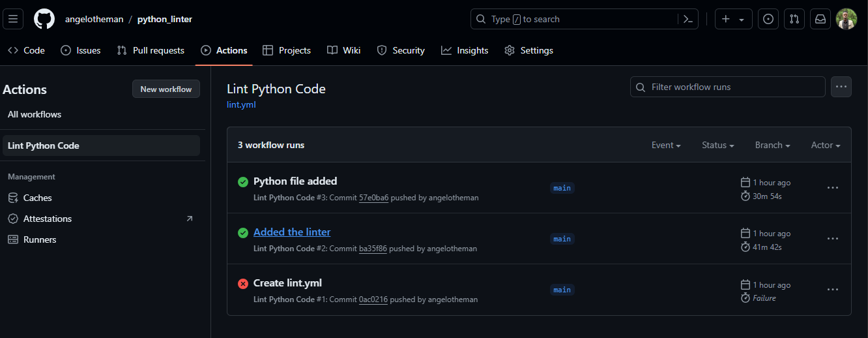Viewport: 868px width, 338px height.
Task: Open the create new plus dropdown
Action: (x=733, y=20)
